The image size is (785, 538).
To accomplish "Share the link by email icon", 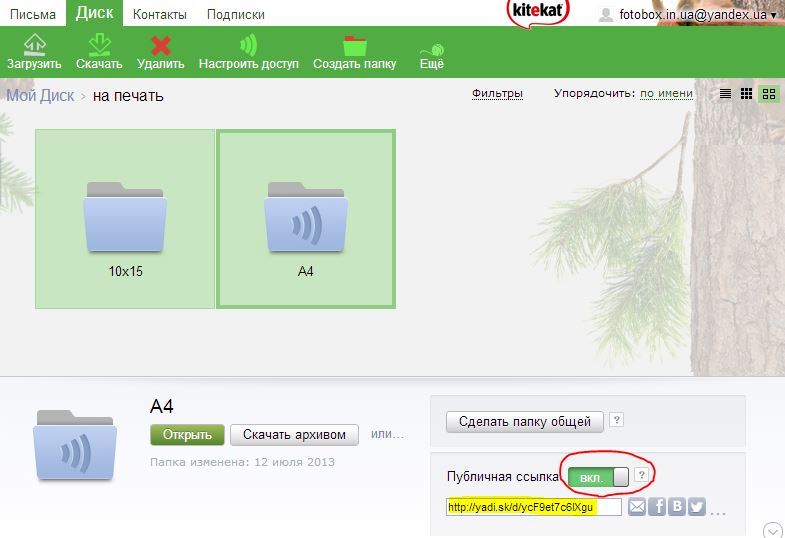I will tap(637, 507).
